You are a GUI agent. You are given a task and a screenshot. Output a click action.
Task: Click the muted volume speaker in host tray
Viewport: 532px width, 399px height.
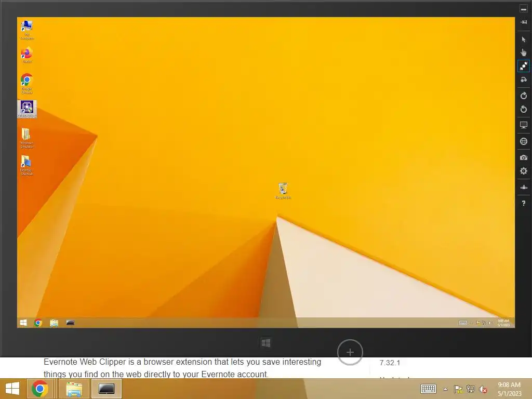coord(483,389)
